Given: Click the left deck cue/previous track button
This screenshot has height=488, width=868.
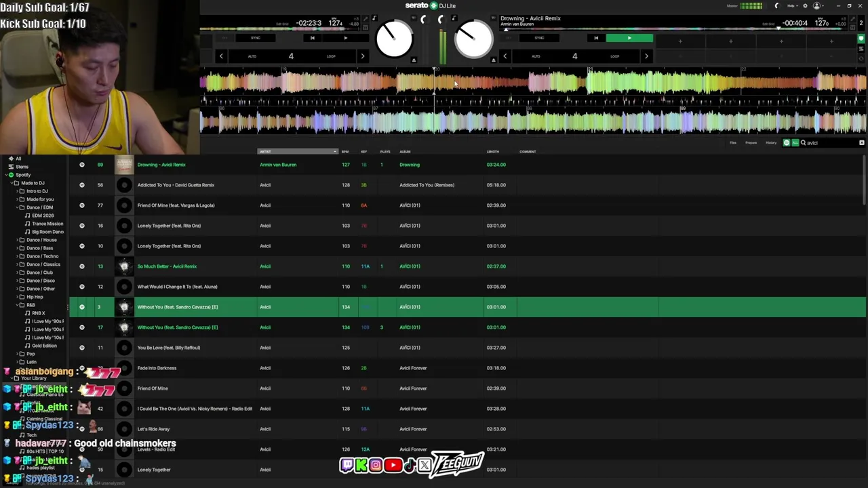Looking at the screenshot, I should click(x=312, y=38).
